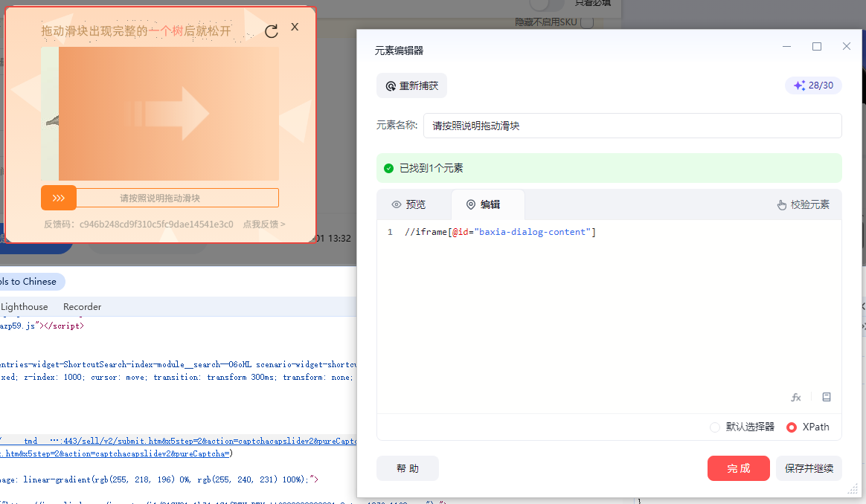This screenshot has width=866, height=504.
Task: Click the arp59.js script line in DevTools
Action: coord(42,326)
